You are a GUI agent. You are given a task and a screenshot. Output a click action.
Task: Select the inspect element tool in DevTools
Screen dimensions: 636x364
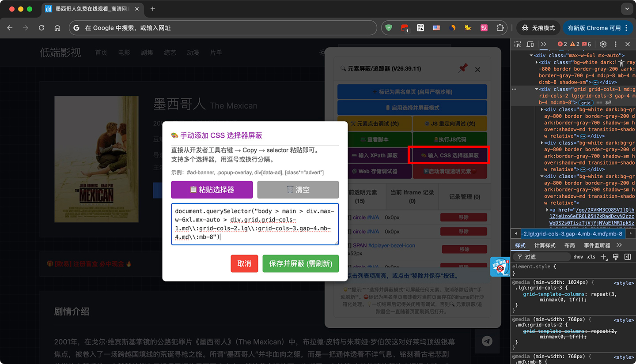(517, 44)
